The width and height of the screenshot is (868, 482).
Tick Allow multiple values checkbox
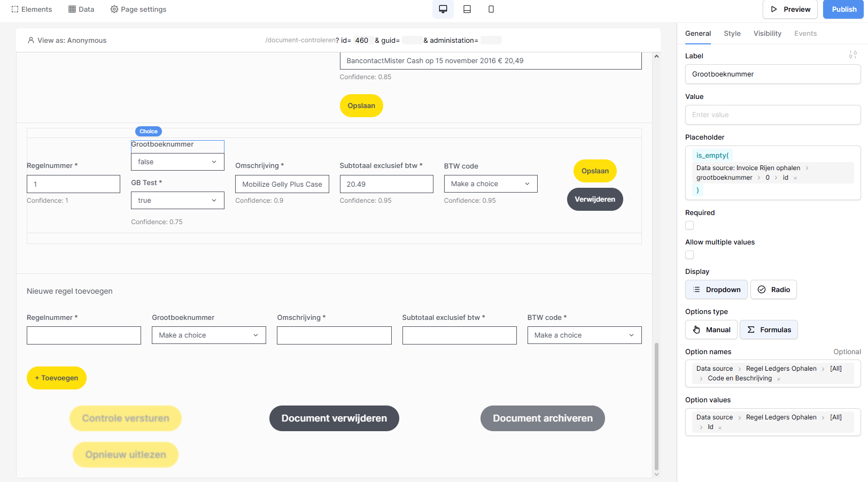tap(689, 255)
